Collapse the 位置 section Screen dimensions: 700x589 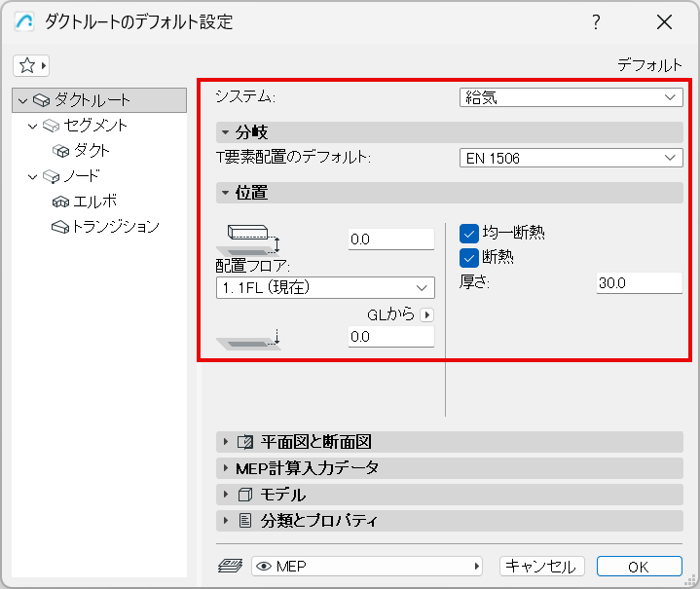point(226,193)
